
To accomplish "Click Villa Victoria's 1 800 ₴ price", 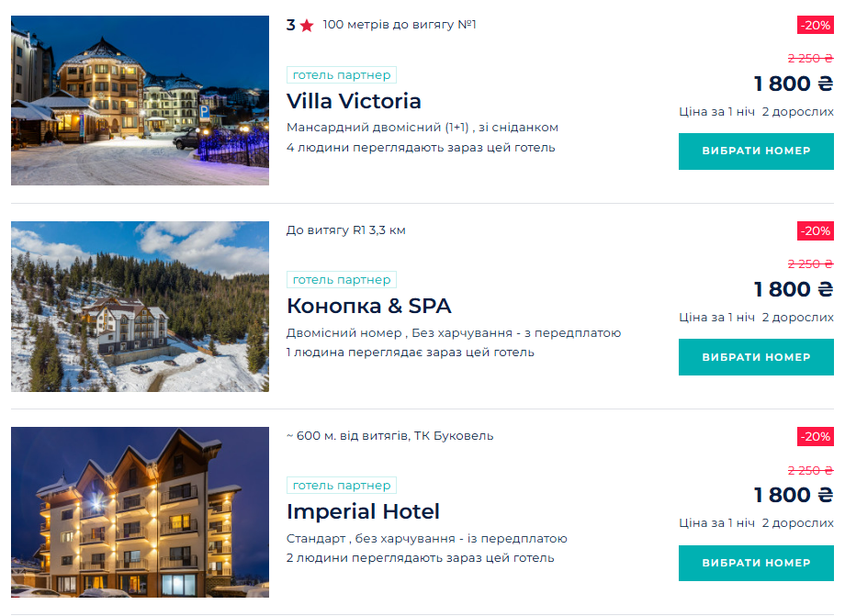I will click(793, 84).
